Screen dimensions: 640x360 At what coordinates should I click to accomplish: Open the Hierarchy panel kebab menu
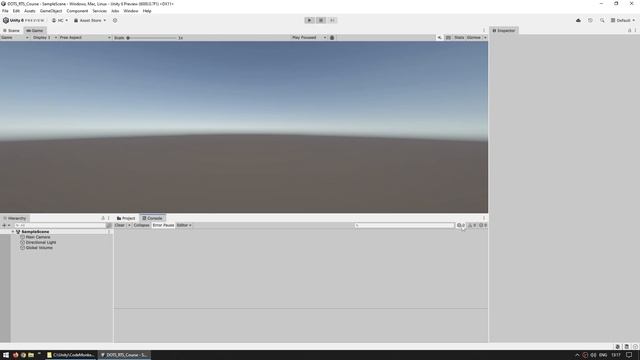coord(109,218)
